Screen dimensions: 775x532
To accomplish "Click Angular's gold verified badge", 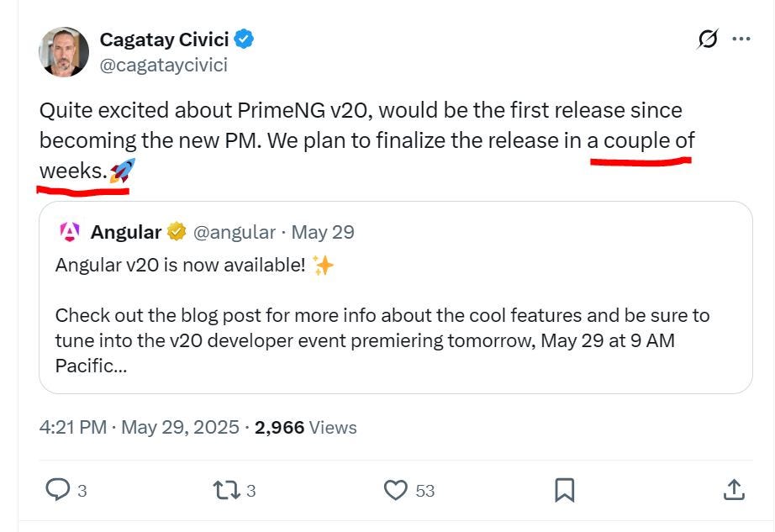I will (x=177, y=231).
